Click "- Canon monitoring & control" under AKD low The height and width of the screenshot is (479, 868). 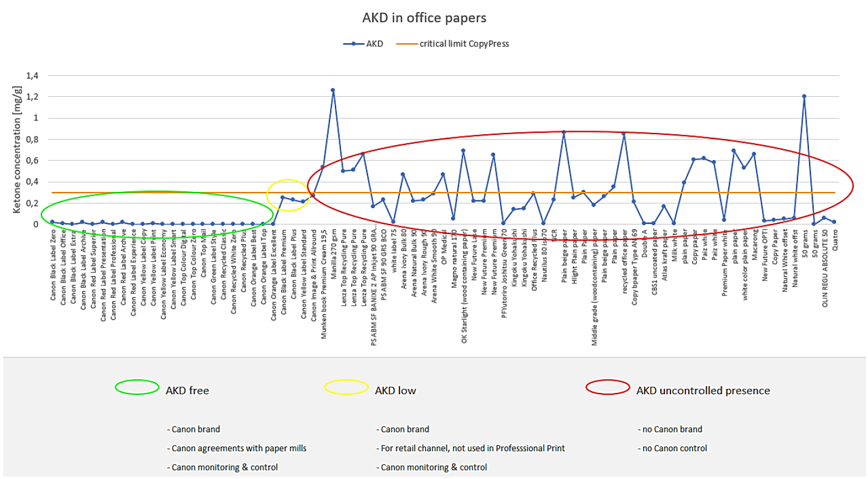[431, 468]
